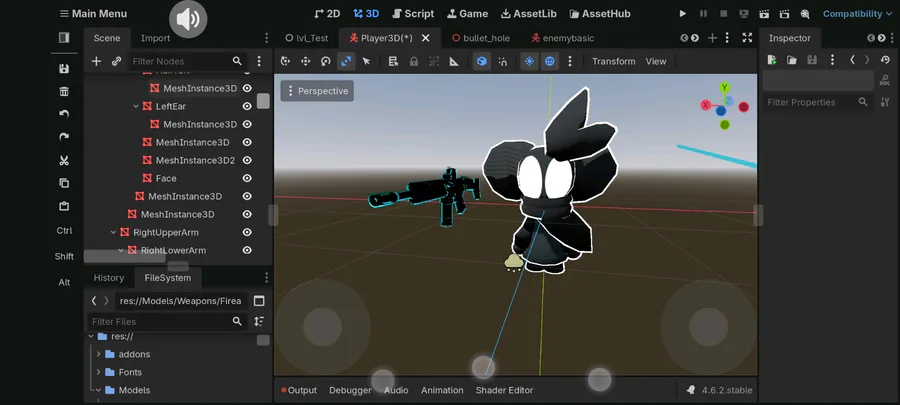900x405 pixels.
Task: Click the Filter Nodes search field
Action: point(187,61)
